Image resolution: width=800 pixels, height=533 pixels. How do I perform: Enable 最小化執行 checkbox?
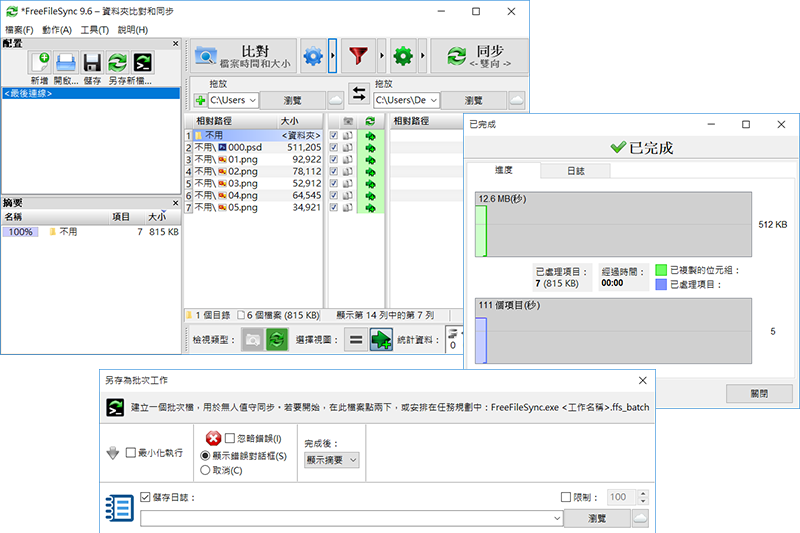coord(131,452)
